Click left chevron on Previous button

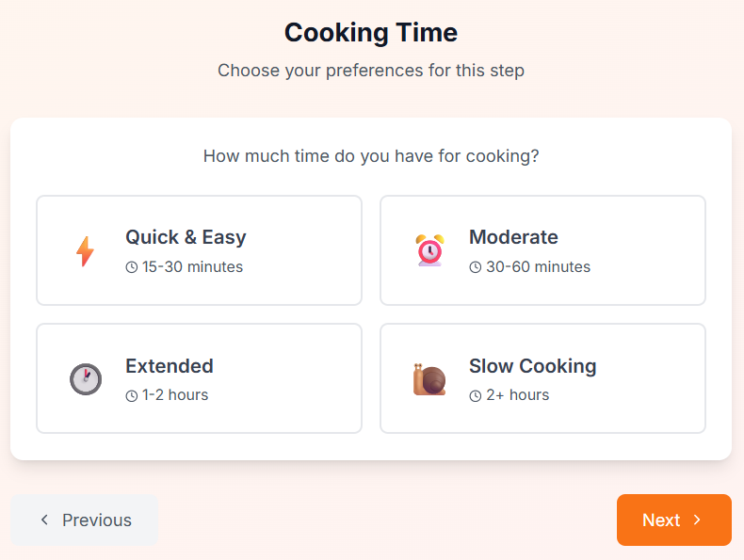pos(44,520)
